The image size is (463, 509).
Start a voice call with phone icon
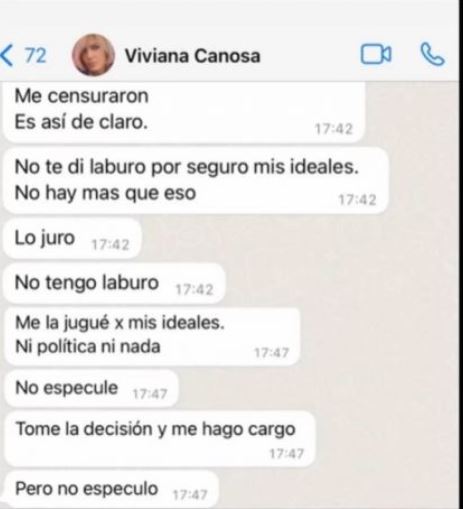[x=432, y=54]
